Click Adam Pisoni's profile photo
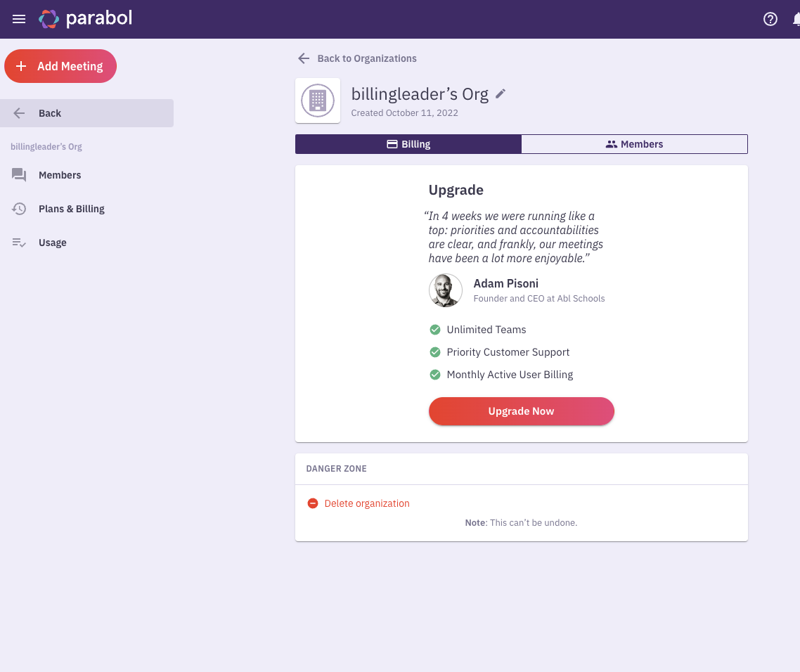The width and height of the screenshot is (800, 672). click(x=445, y=290)
